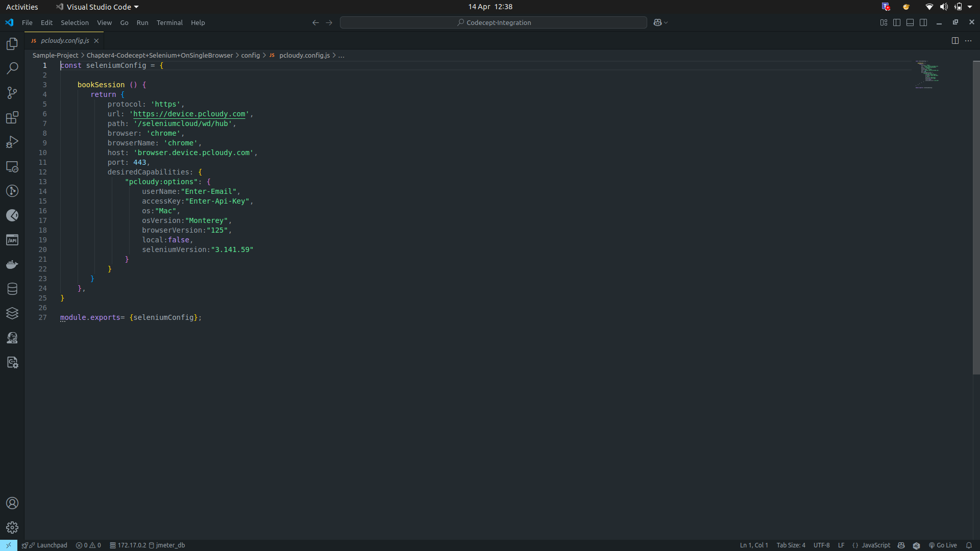Image resolution: width=980 pixels, height=551 pixels.
Task: Open editor More Actions ellipsis menu
Action: (968, 41)
